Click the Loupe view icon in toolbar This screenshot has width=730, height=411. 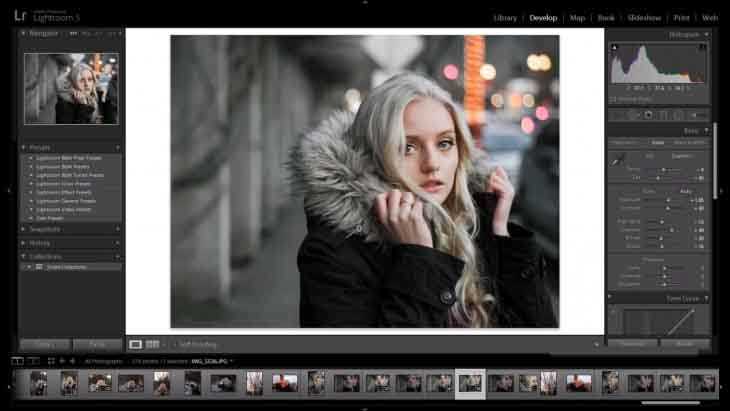[x=136, y=344]
